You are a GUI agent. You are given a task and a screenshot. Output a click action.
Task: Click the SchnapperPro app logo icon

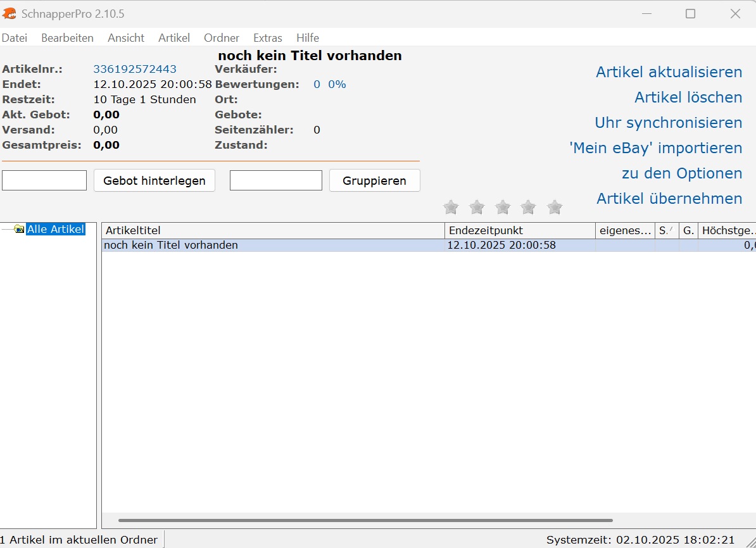(9, 13)
